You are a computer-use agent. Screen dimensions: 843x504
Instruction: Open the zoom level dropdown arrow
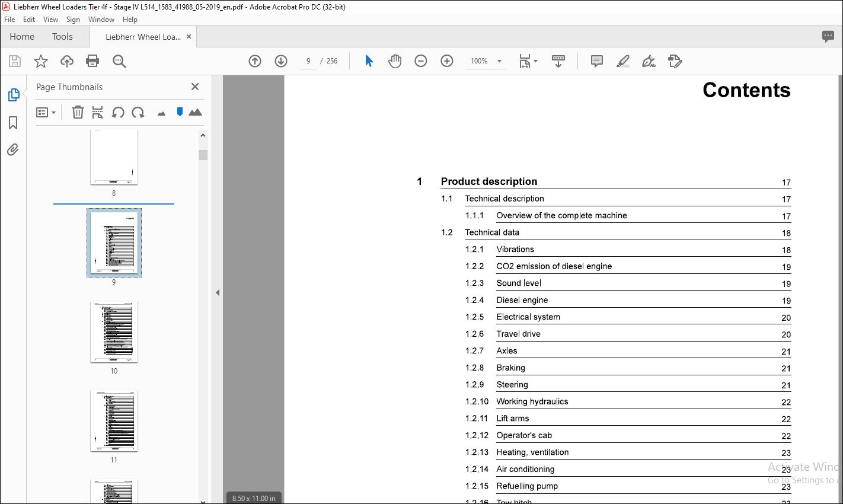pyautogui.click(x=499, y=61)
